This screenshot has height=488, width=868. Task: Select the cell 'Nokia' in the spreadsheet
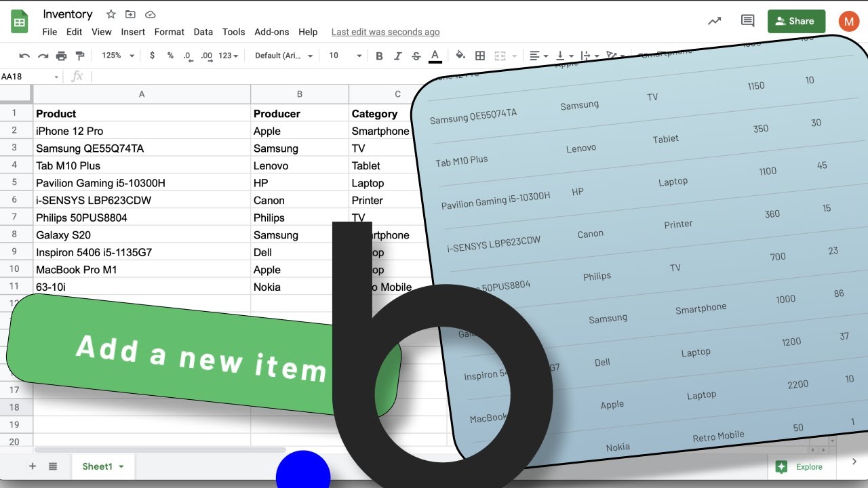[300, 287]
